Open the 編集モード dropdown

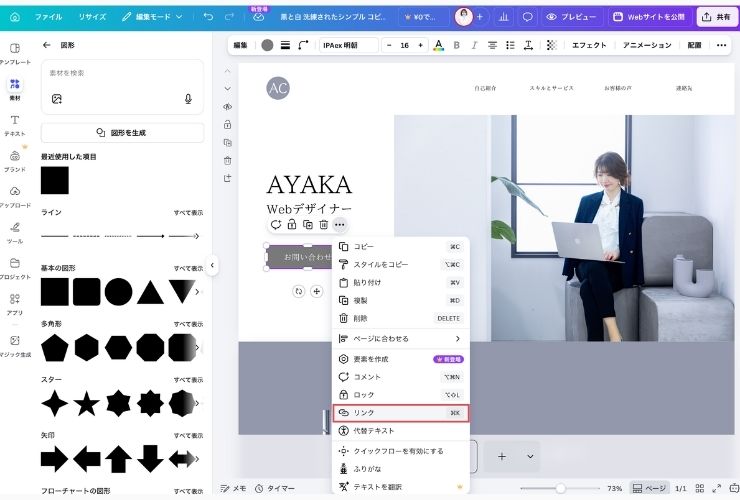pos(157,17)
